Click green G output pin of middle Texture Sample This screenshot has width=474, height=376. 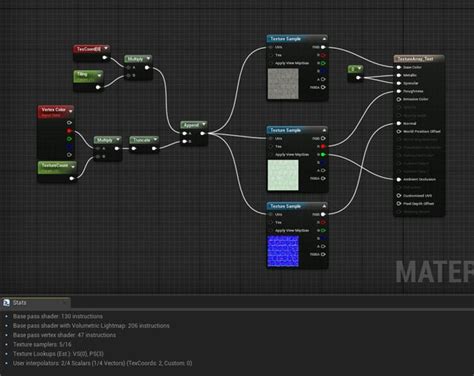323,154
